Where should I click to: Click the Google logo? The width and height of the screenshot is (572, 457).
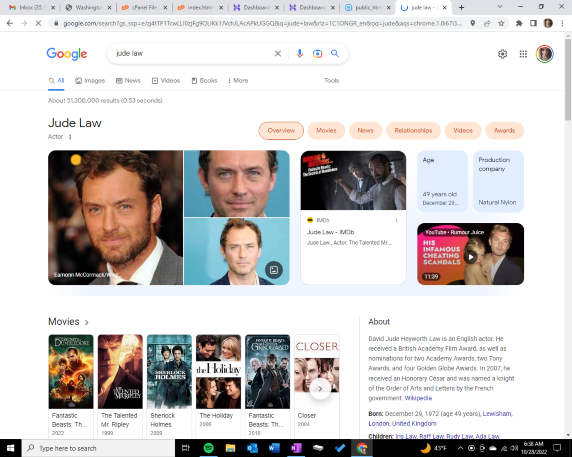coord(67,54)
